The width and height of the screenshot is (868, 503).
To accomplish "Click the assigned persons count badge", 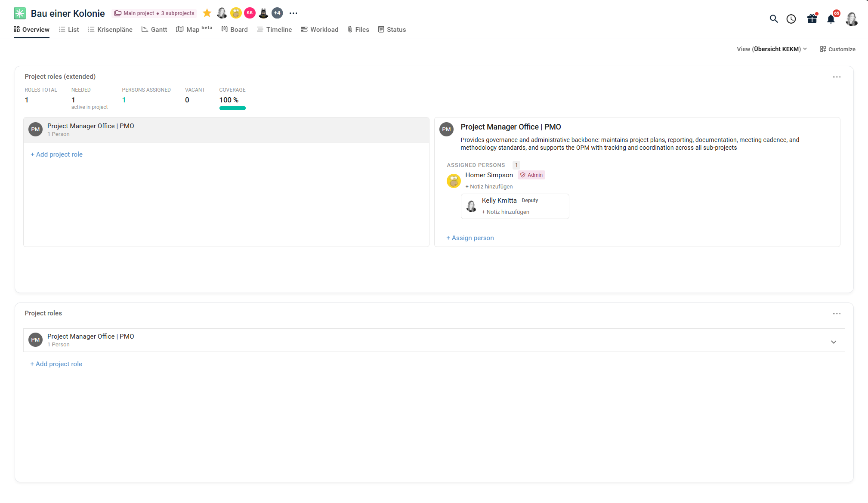I will tap(516, 165).
